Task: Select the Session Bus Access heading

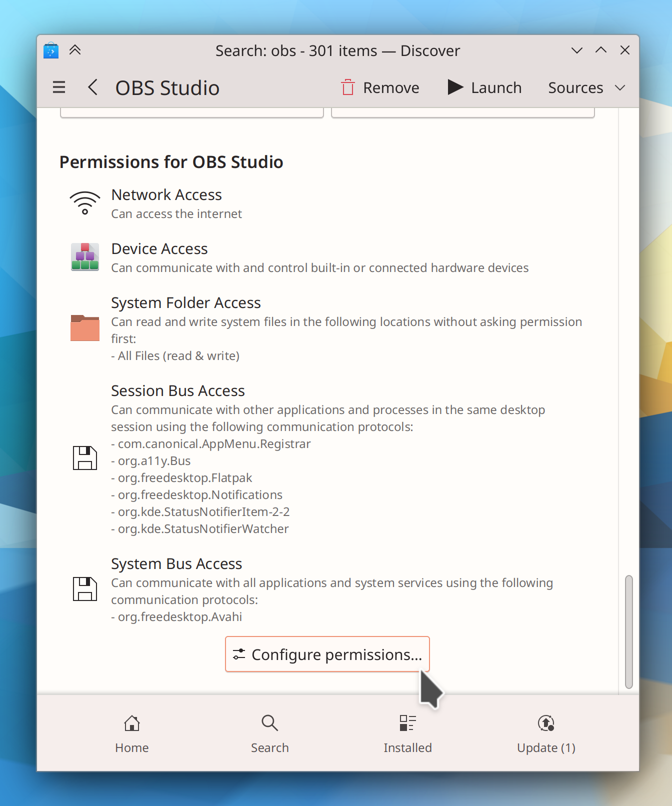Action: 178,390
